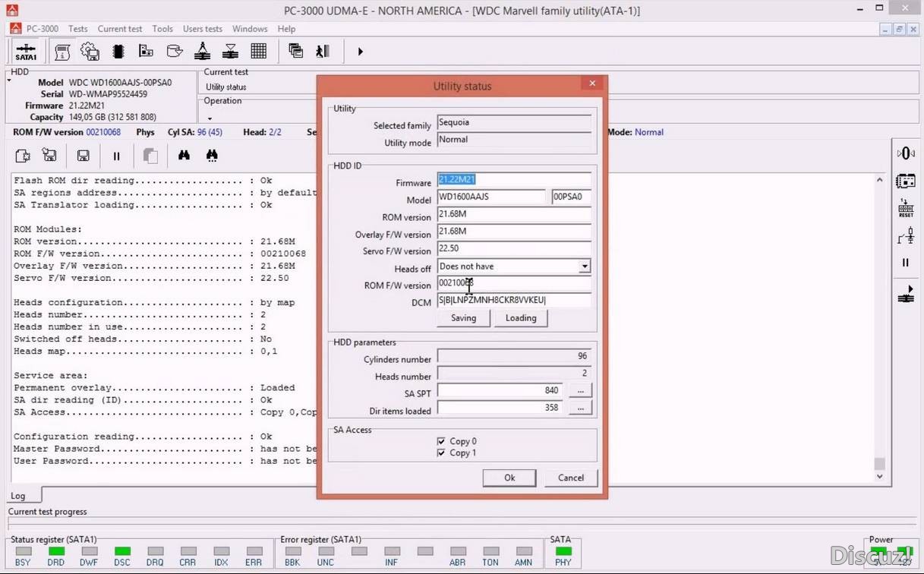The width and height of the screenshot is (924, 574).
Task: Click the Loading button
Action: click(521, 318)
